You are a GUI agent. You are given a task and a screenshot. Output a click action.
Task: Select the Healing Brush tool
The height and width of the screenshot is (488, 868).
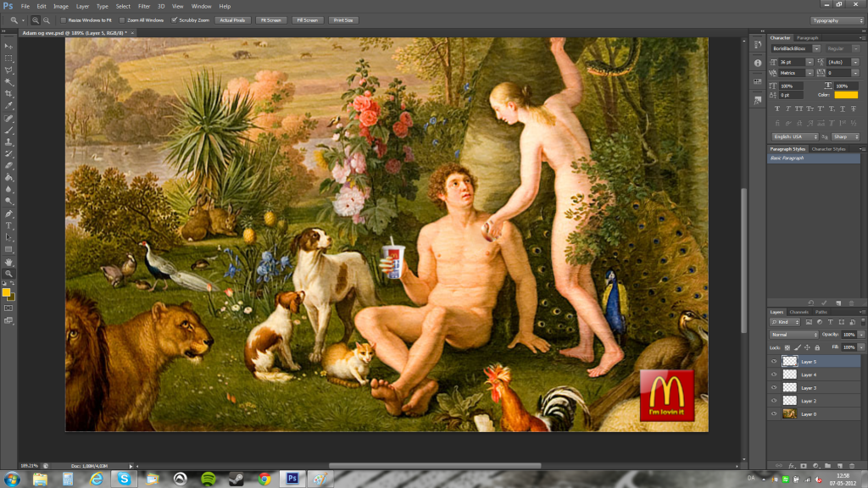point(8,119)
